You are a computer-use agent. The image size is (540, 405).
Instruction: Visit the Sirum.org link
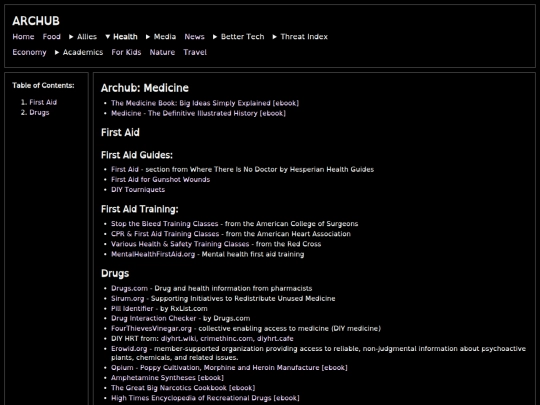click(x=128, y=299)
